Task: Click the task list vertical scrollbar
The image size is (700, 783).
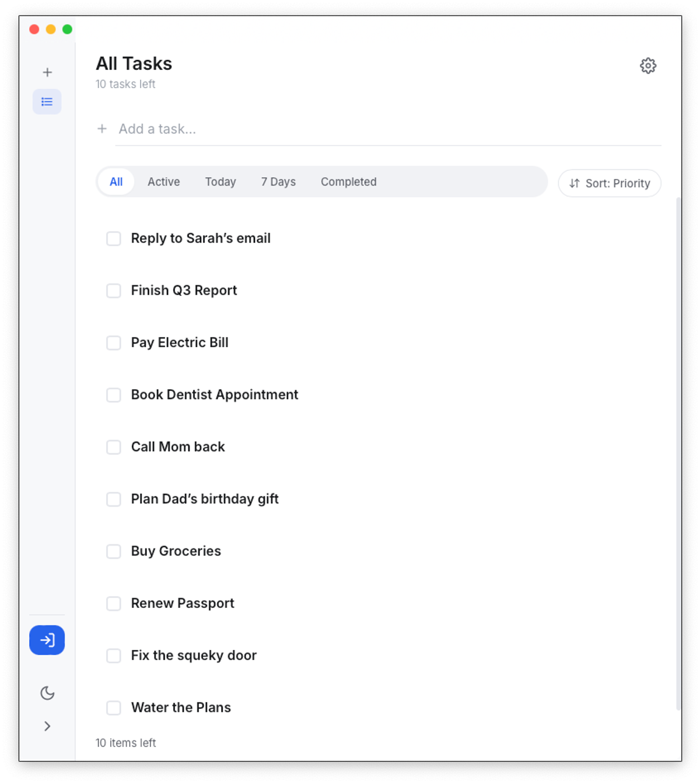Action: click(x=678, y=453)
